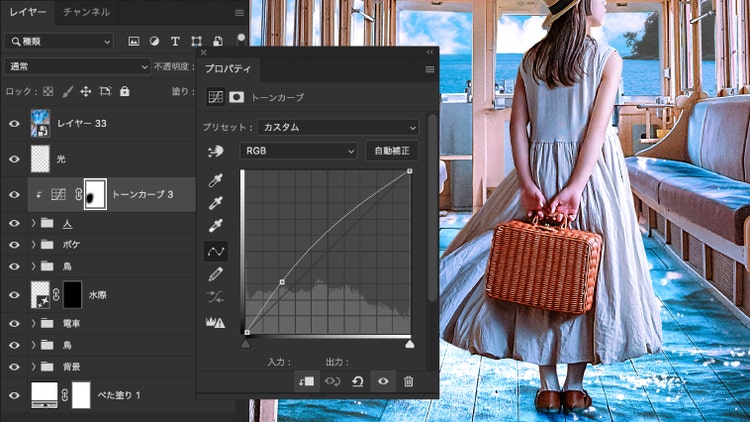Select the レイヤー 33 thumbnail
Image resolution: width=750 pixels, height=422 pixels.
40,123
